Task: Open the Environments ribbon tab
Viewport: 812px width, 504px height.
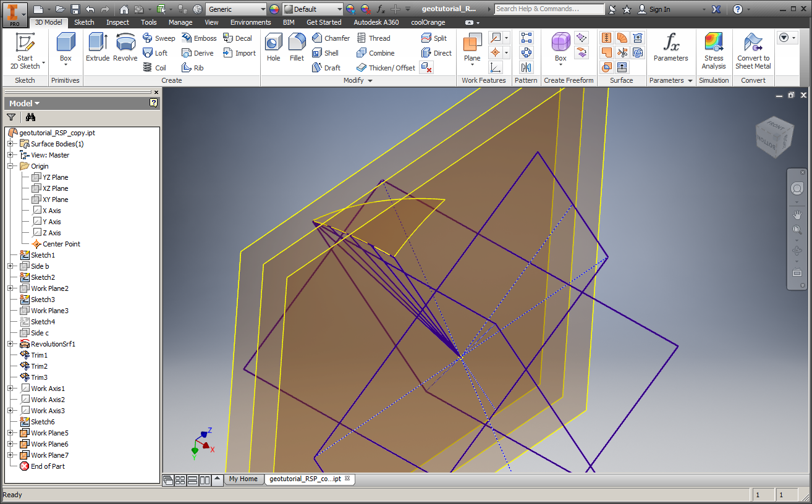Action: [251, 22]
